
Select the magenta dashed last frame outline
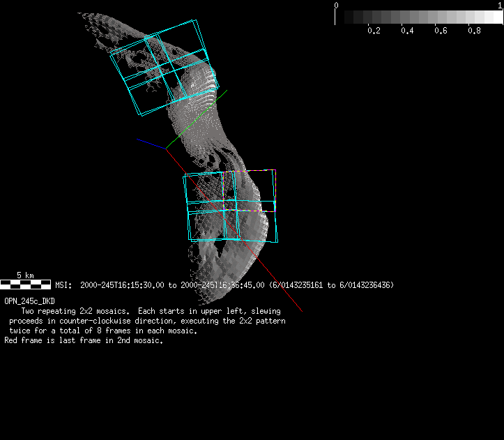(x=249, y=171)
